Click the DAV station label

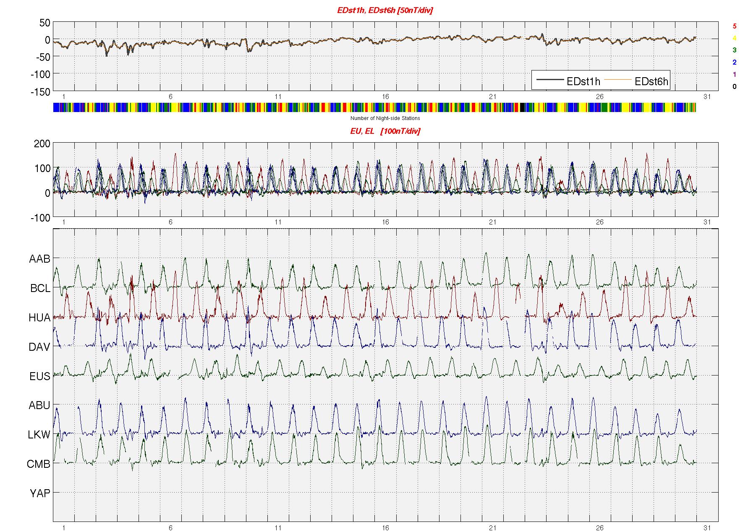[39, 347]
